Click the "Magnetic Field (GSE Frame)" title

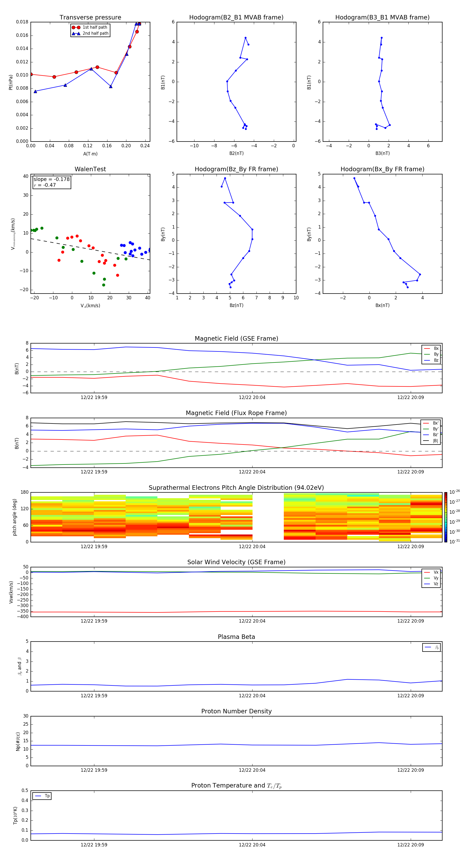click(x=236, y=339)
